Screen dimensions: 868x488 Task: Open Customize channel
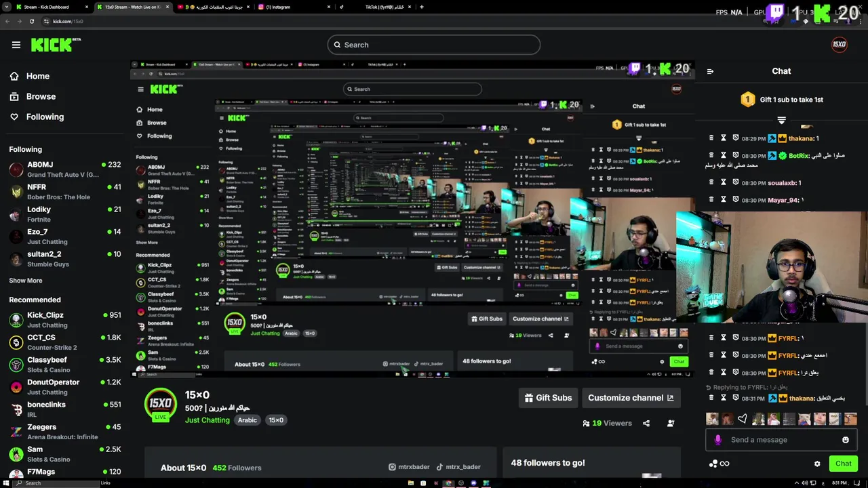[631, 398]
